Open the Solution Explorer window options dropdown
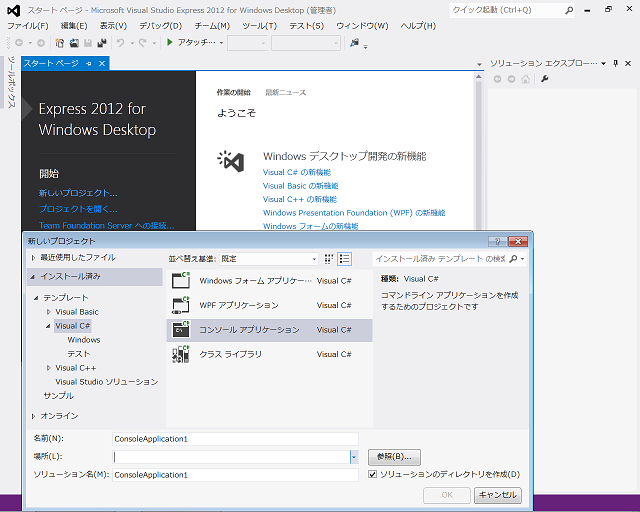Screen dimensions: 640x512 [603, 63]
